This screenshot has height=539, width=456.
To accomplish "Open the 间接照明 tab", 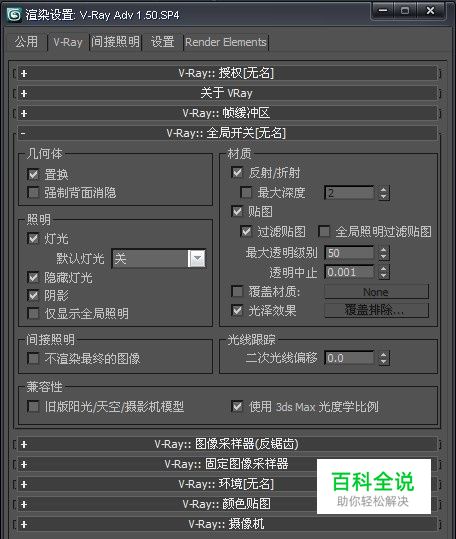I will click(x=115, y=42).
